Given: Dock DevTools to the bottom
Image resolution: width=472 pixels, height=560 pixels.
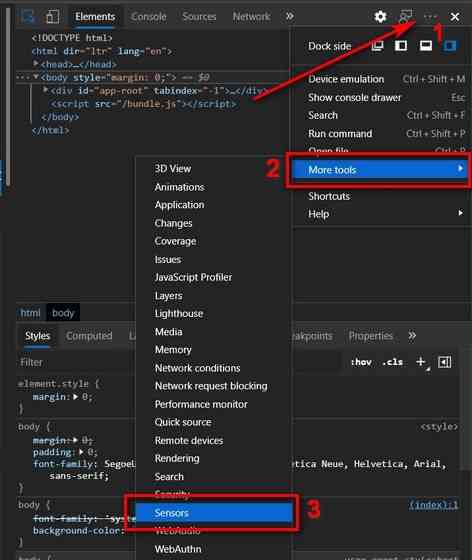Looking at the screenshot, I should (x=426, y=46).
